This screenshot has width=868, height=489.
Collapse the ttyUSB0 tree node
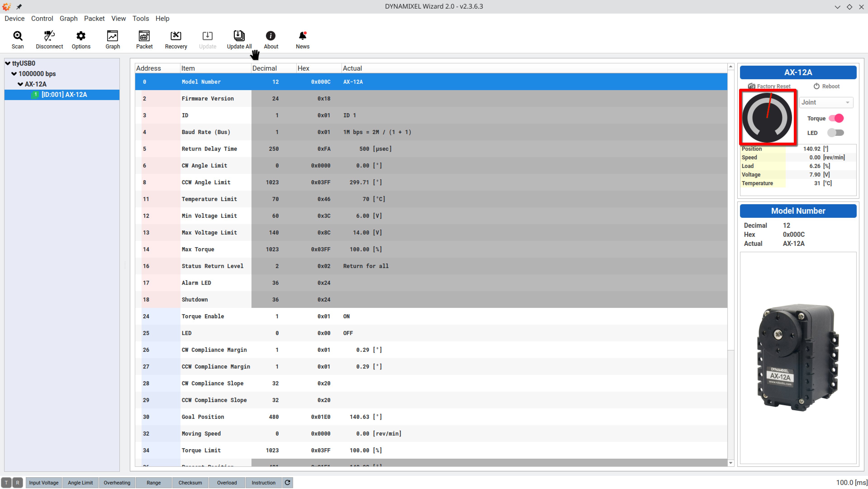[x=8, y=63]
